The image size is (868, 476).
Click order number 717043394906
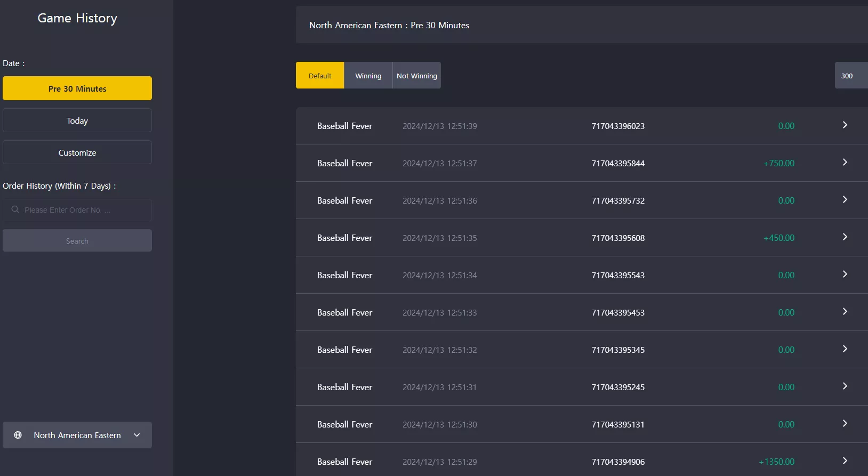click(x=618, y=462)
